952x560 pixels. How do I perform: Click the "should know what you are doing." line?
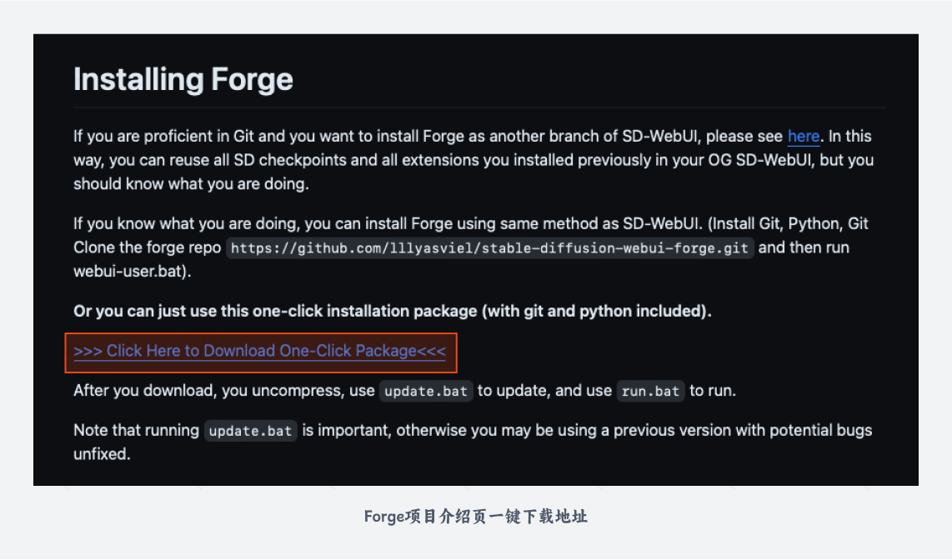coord(191,184)
